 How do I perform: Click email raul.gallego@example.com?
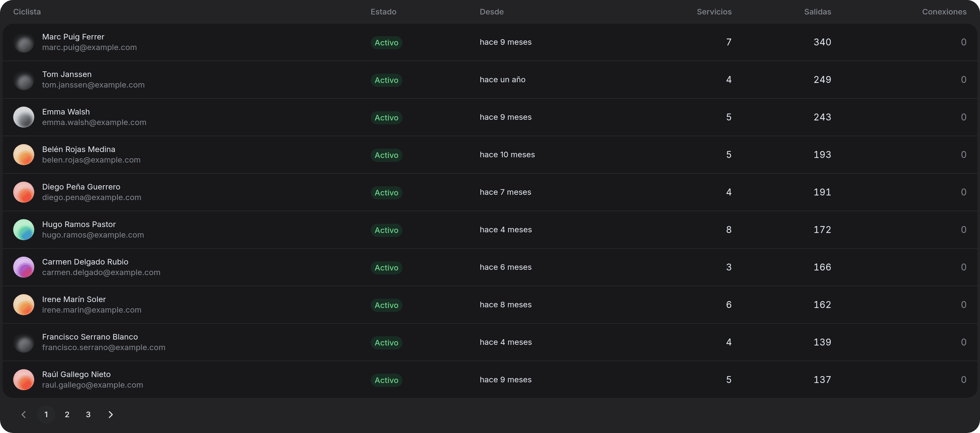[93, 385]
